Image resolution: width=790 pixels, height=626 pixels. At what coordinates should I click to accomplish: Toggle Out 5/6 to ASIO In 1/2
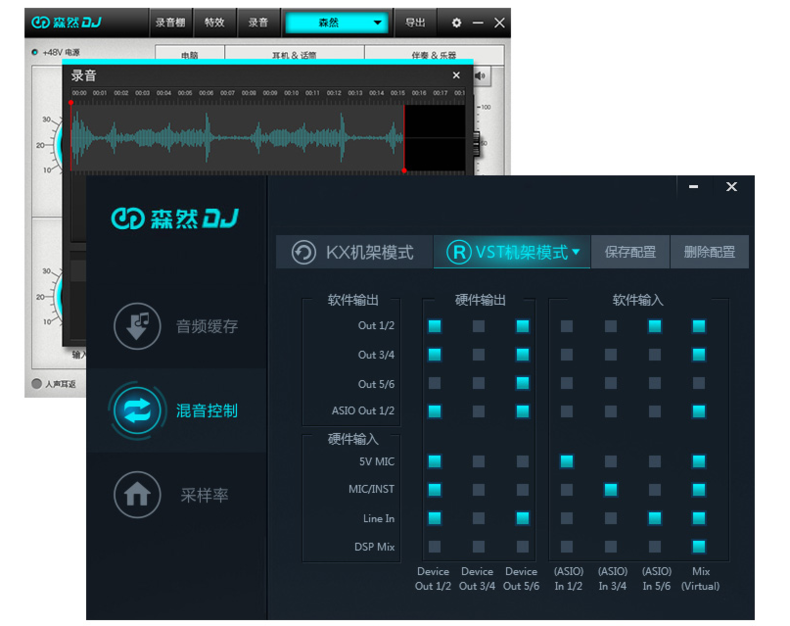click(x=567, y=384)
